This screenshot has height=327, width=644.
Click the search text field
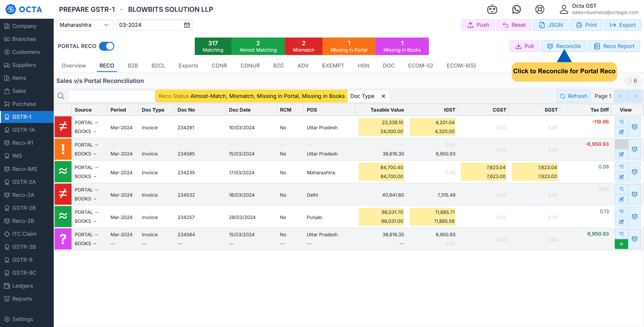coord(111,96)
